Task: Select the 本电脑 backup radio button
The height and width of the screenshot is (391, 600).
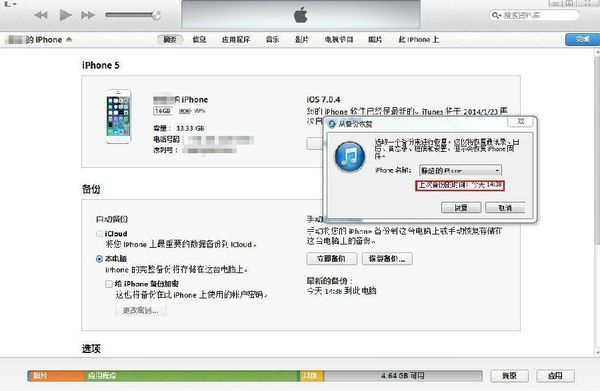Action: coord(99,259)
